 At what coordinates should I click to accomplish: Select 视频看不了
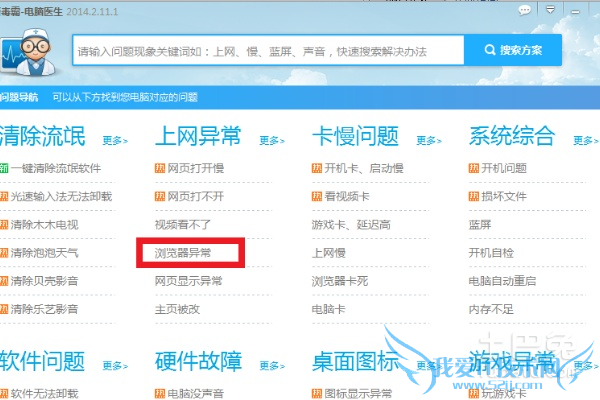click(183, 225)
